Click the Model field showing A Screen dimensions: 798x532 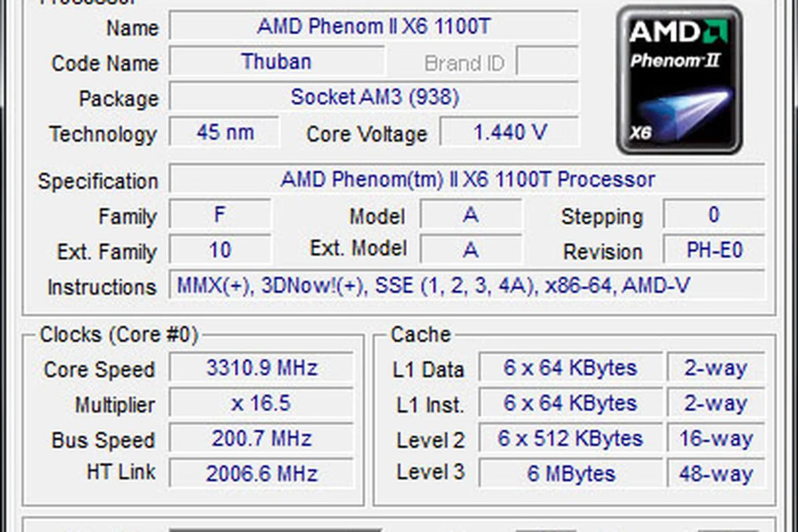pyautogui.click(x=470, y=214)
